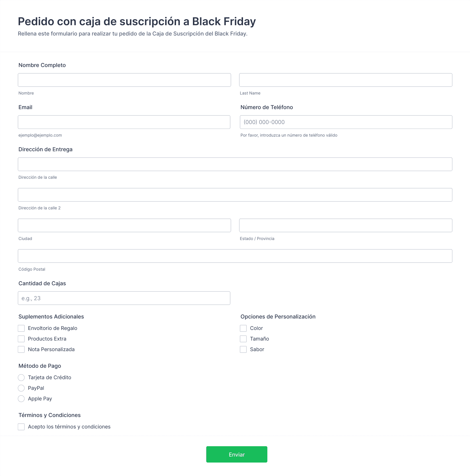This screenshot has height=476, width=470.
Task: Click the Dirección de la calle field
Action: point(235,164)
